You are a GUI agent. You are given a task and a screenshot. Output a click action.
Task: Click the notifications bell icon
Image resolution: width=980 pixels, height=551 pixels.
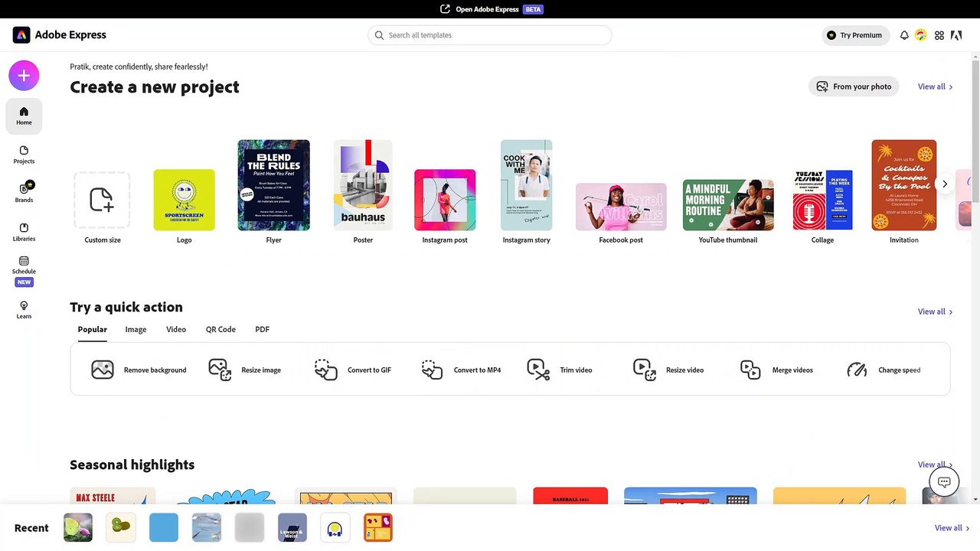[904, 35]
